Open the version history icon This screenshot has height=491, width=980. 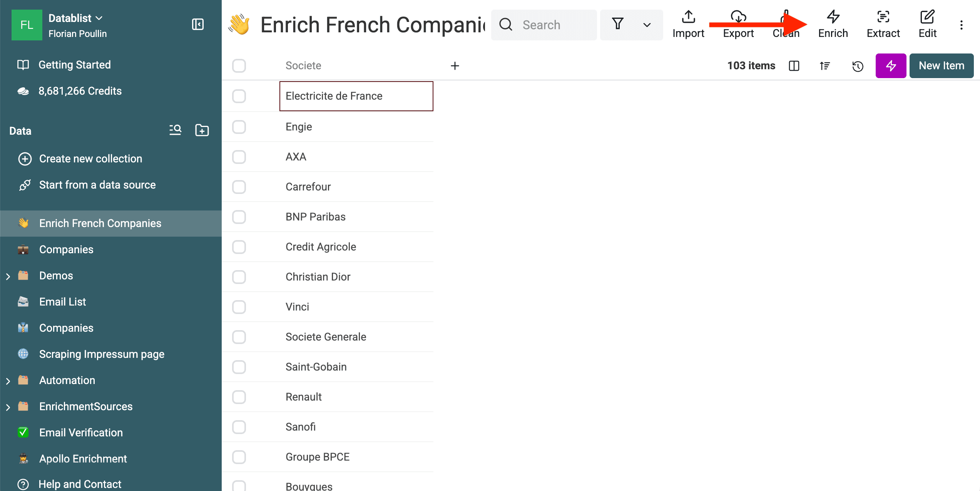point(858,66)
